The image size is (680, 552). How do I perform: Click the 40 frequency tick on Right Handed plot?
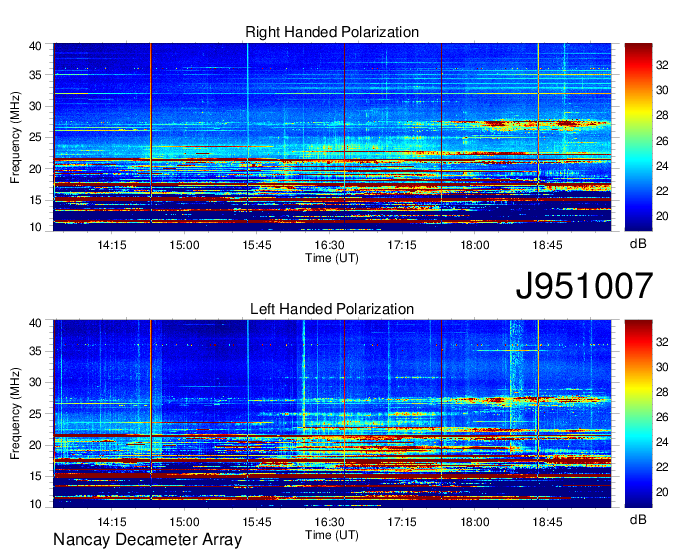click(35, 46)
